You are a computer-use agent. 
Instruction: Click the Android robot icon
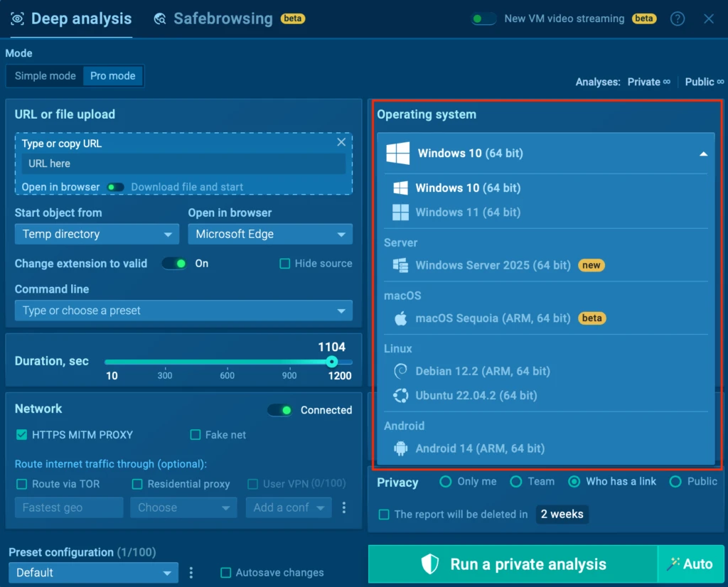400,448
